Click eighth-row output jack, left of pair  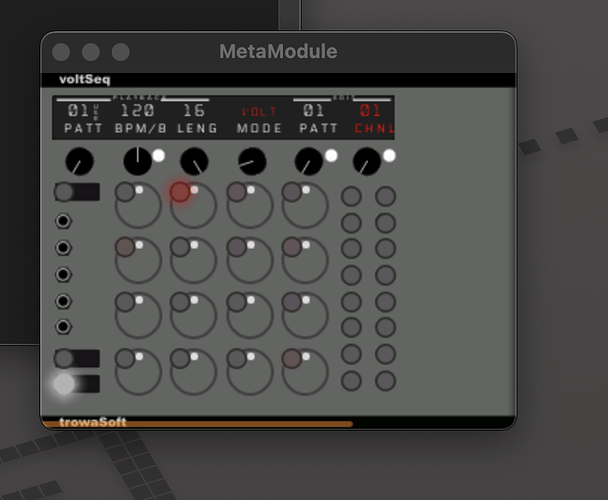coord(351,381)
